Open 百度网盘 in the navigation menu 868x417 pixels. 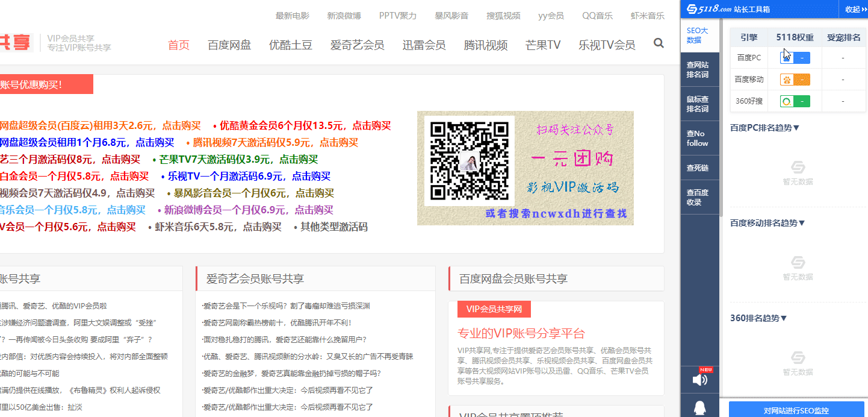229,45
